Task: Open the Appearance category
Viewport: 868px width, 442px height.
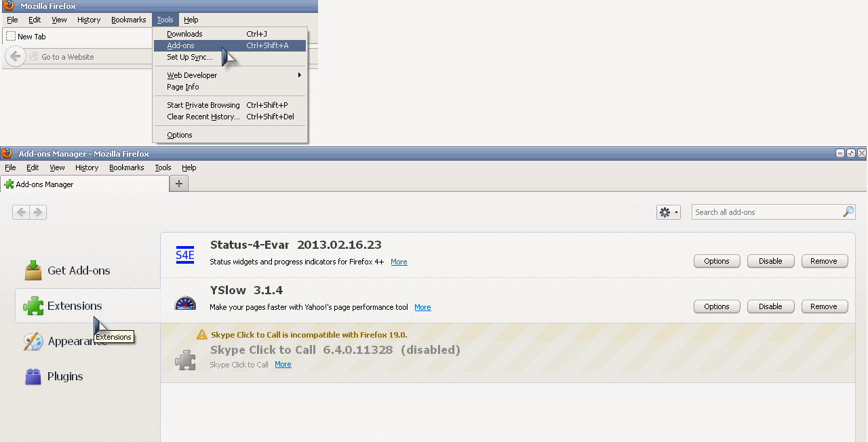Action: (x=88, y=341)
